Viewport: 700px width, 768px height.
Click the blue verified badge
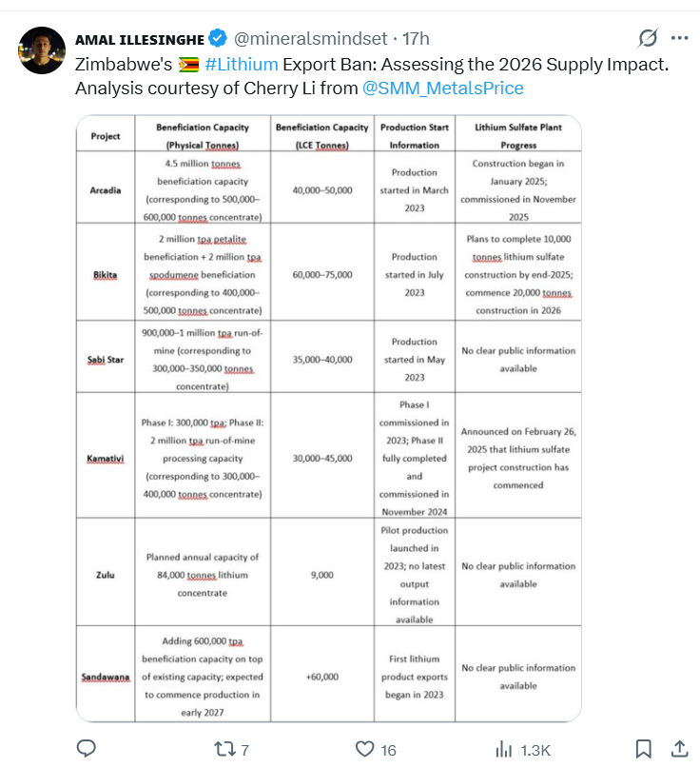click(218, 38)
